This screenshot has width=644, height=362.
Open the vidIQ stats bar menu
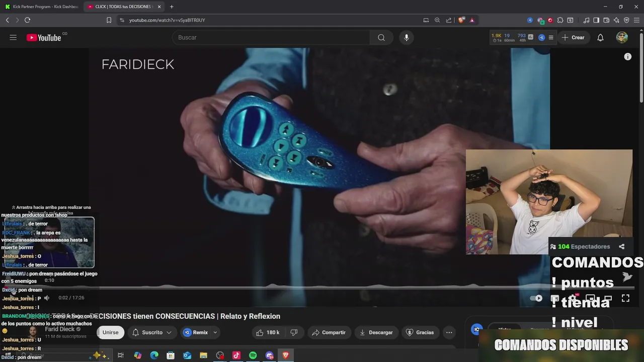[x=551, y=38]
